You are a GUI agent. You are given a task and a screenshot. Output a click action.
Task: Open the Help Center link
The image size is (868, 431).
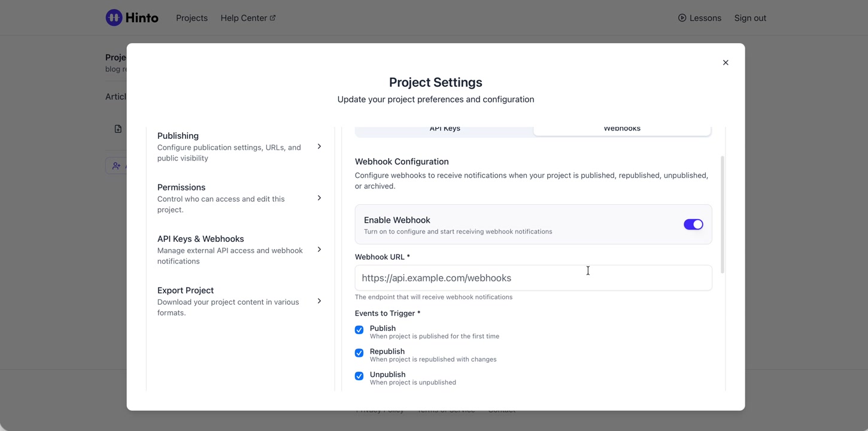(x=243, y=18)
